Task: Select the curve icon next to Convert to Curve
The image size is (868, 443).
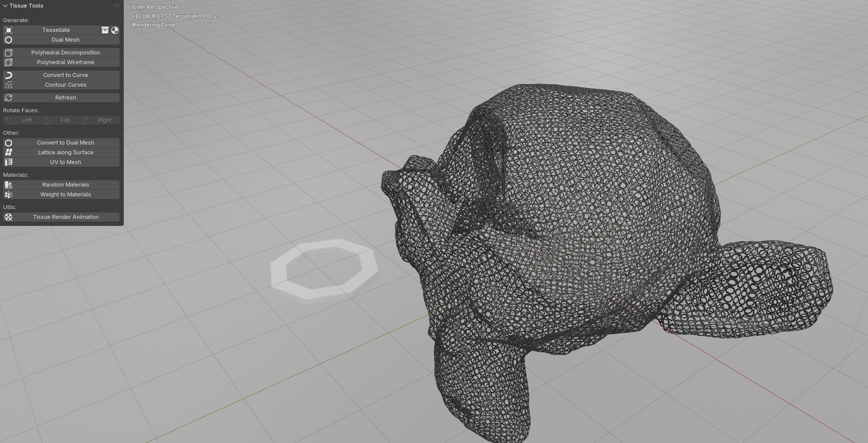Action: tap(8, 75)
